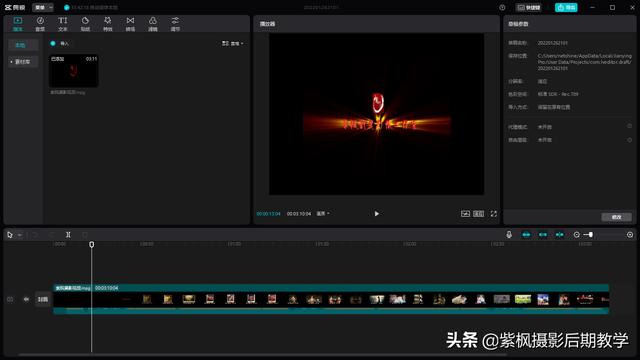Click the teal Export button
This screenshot has width=640, height=360.
[x=566, y=7]
